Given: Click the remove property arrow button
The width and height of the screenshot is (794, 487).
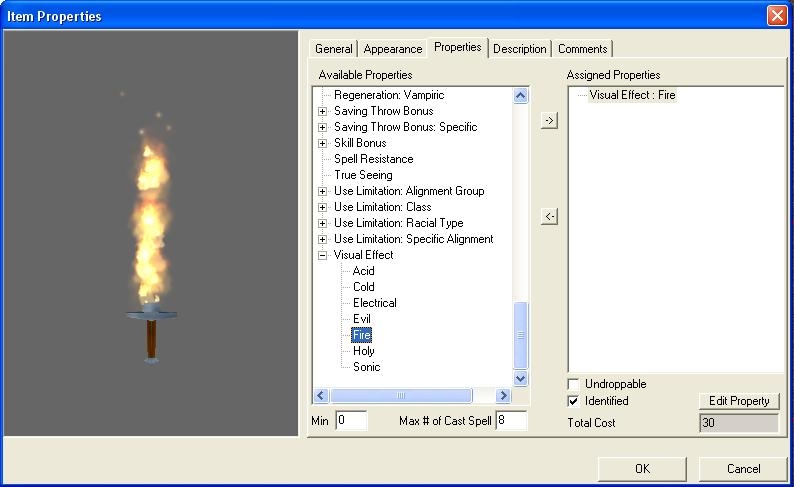Looking at the screenshot, I should coord(549,216).
